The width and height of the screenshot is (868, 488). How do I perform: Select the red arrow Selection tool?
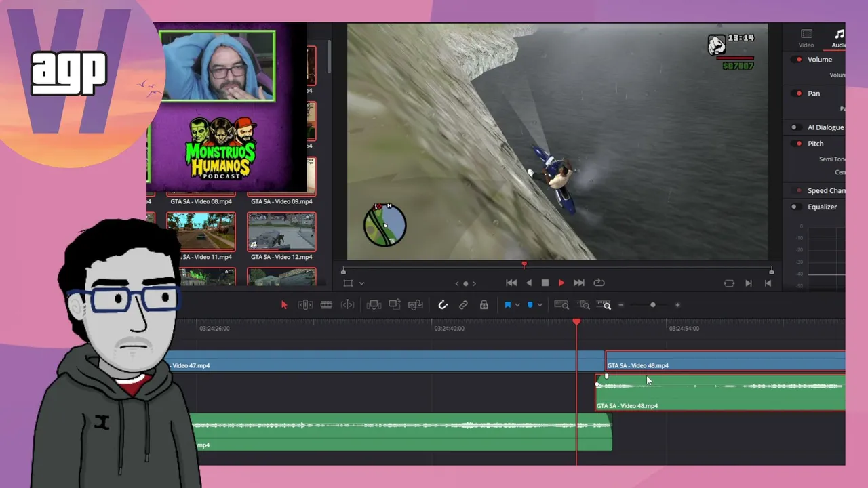pos(284,305)
